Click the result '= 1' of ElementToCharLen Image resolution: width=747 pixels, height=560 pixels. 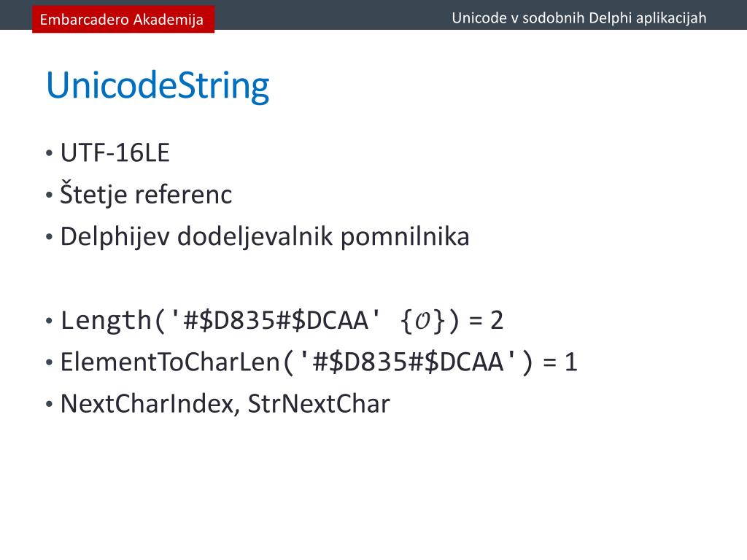tap(560, 362)
